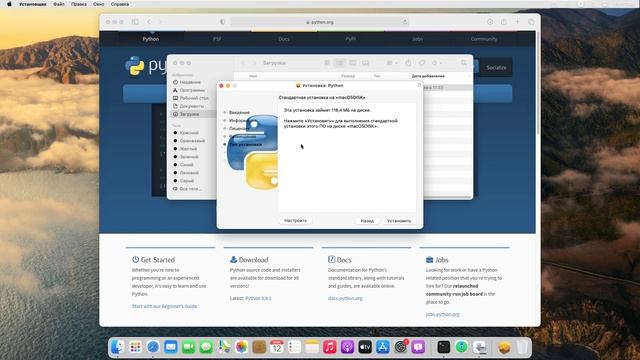Open Music app from the Dock
Image resolution: width=640 pixels, height=360 pixels.
point(329,347)
